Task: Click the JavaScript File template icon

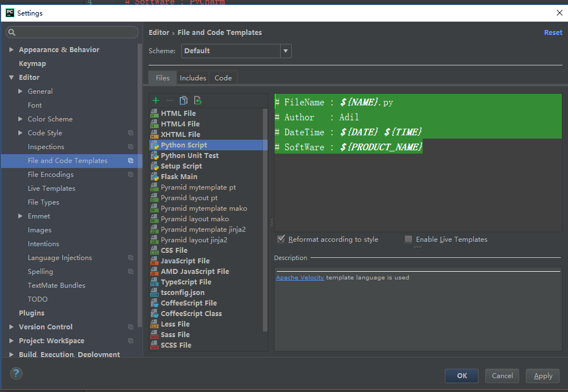Action: (154, 261)
